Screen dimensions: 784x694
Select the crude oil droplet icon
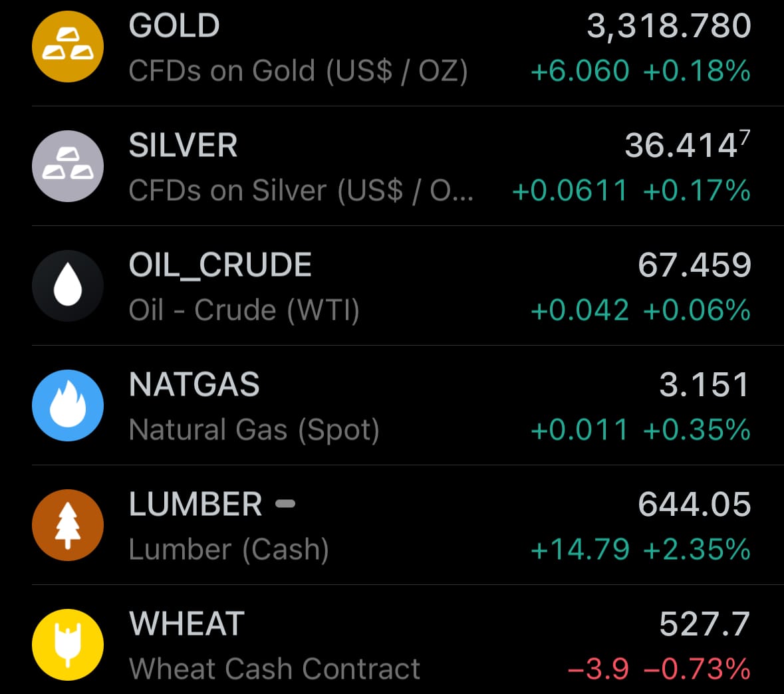tap(68, 285)
